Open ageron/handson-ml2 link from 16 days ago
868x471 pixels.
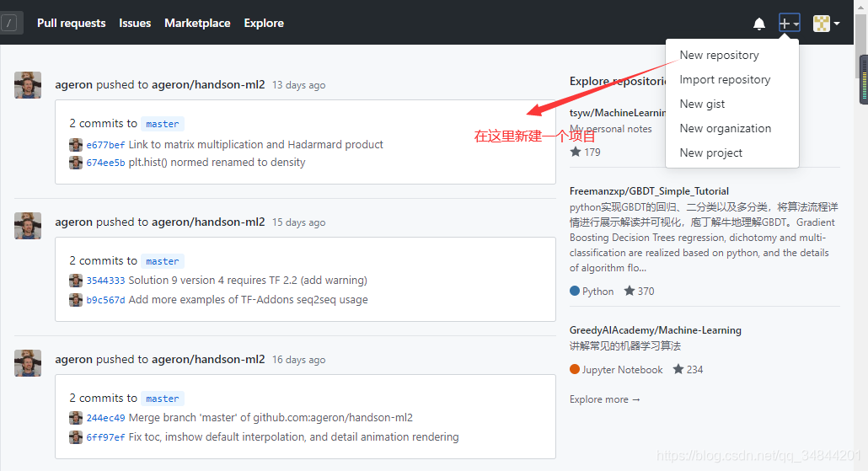(208, 359)
